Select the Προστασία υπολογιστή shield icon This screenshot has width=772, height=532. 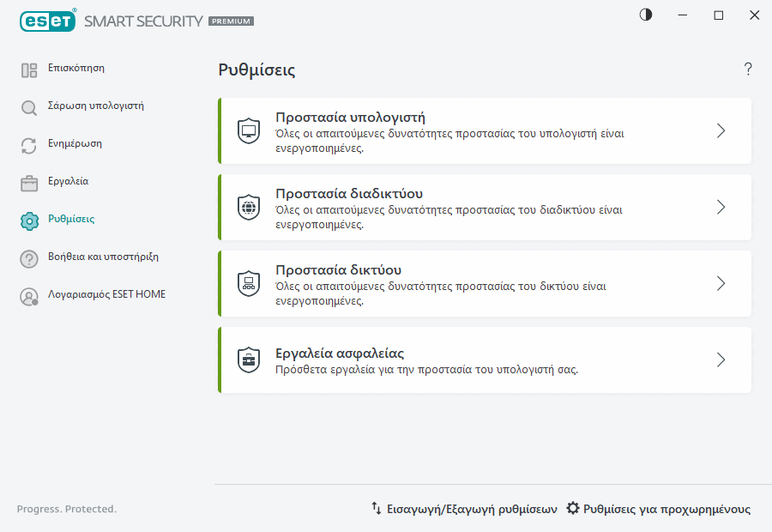click(x=249, y=130)
